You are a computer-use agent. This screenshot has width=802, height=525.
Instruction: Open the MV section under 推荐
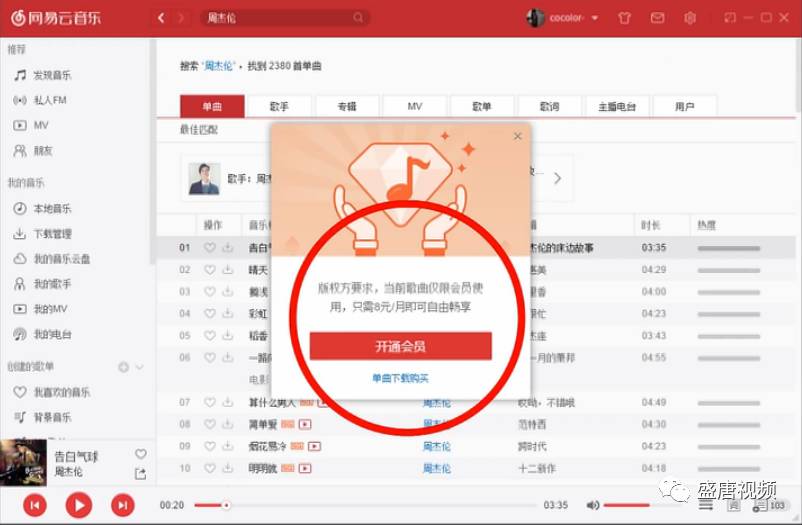[31, 125]
